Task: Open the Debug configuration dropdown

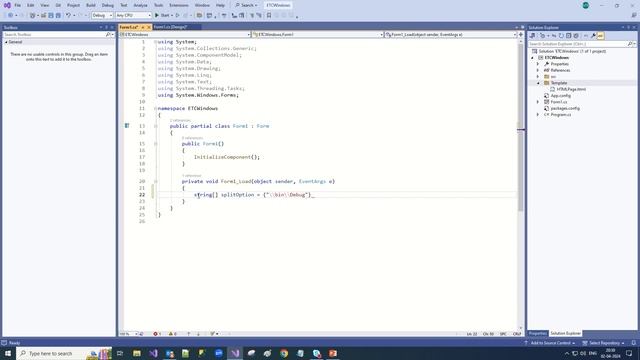Action: (102, 16)
